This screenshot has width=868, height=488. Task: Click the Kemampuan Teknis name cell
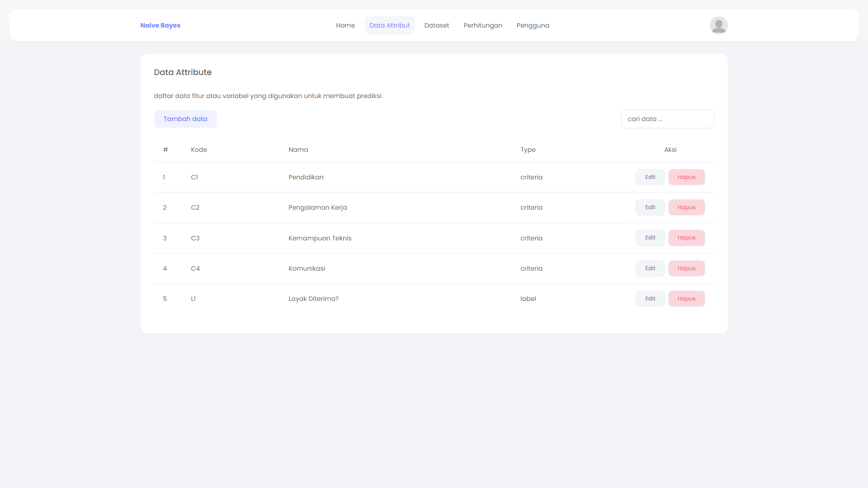[x=320, y=238]
